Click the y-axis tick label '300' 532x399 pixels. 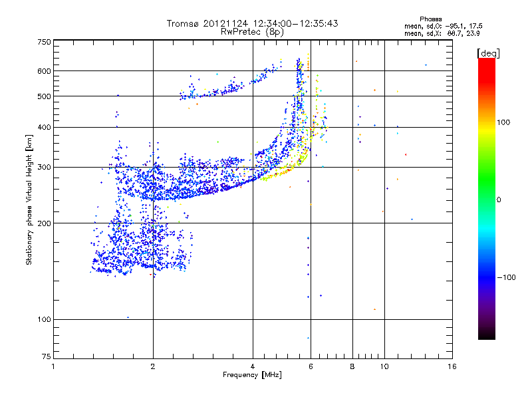(x=44, y=168)
